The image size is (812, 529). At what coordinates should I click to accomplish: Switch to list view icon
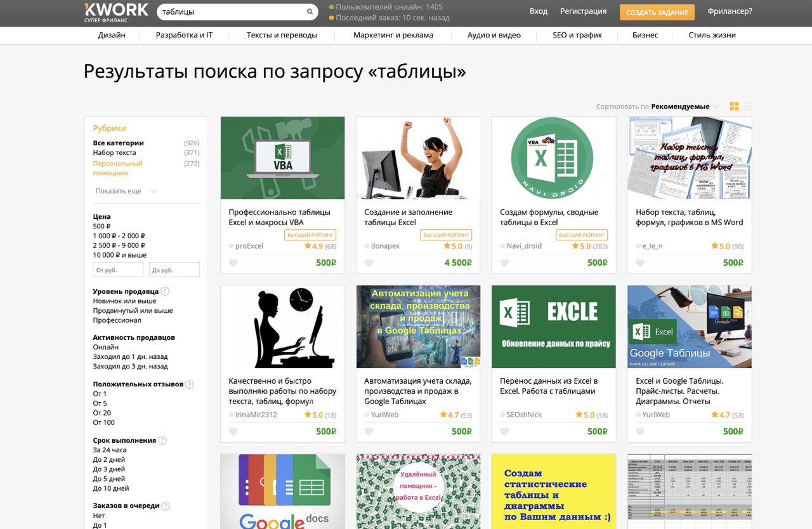(x=748, y=107)
